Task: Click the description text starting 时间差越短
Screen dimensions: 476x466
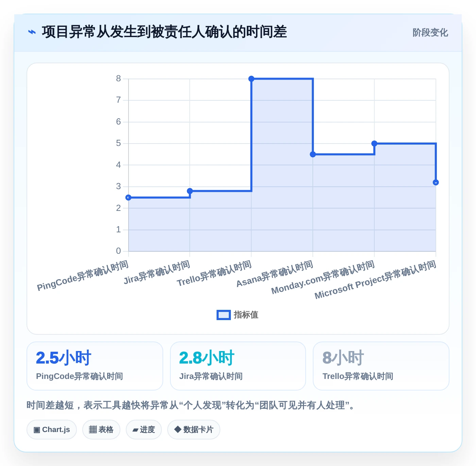Action: [x=191, y=405]
